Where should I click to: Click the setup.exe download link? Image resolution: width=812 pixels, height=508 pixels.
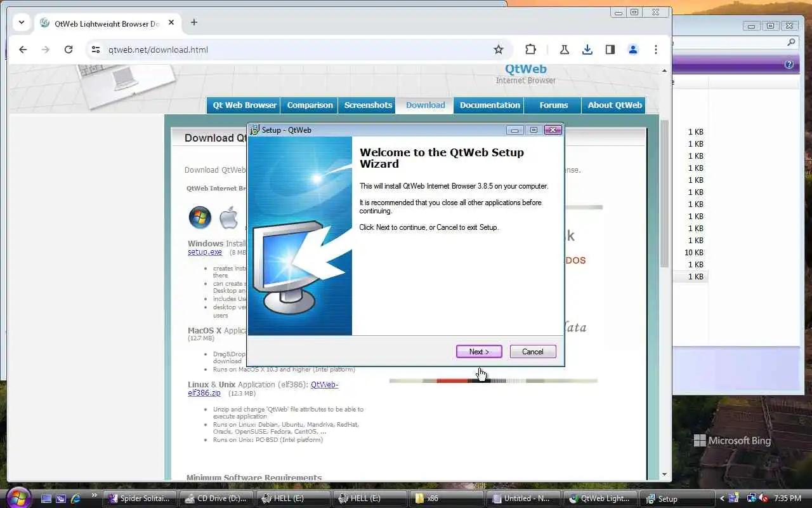[205, 252]
